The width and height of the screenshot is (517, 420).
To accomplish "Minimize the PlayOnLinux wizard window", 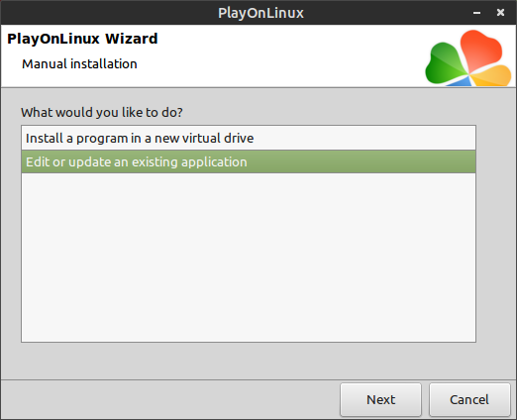I will pyautogui.click(x=476, y=13).
